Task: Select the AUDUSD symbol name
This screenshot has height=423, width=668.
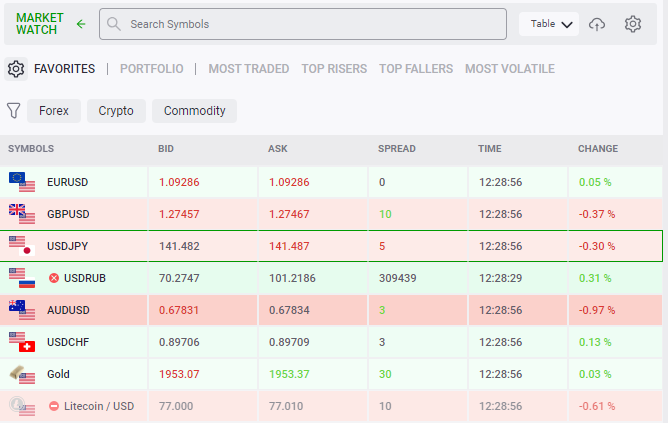Action: (68, 310)
